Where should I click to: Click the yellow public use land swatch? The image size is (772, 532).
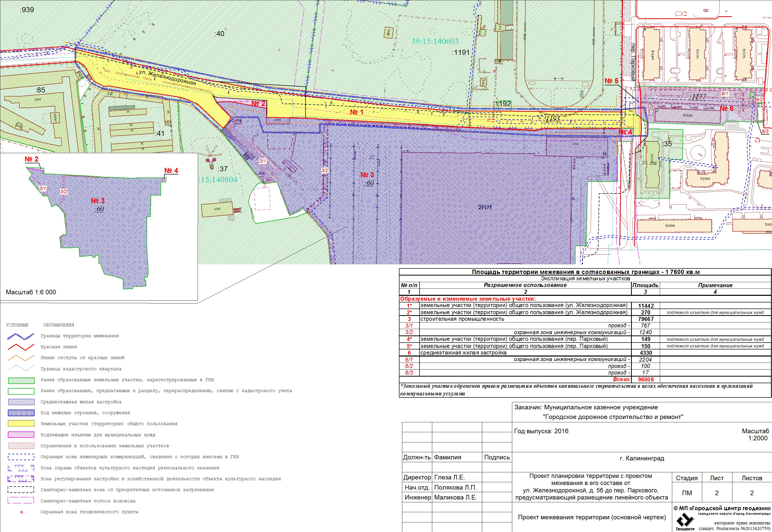(x=21, y=424)
